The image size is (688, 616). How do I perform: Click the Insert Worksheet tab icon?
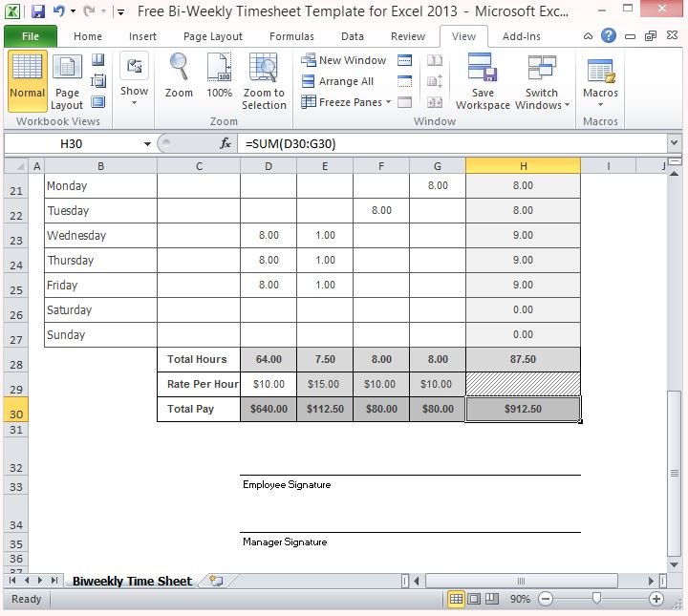click(x=216, y=581)
